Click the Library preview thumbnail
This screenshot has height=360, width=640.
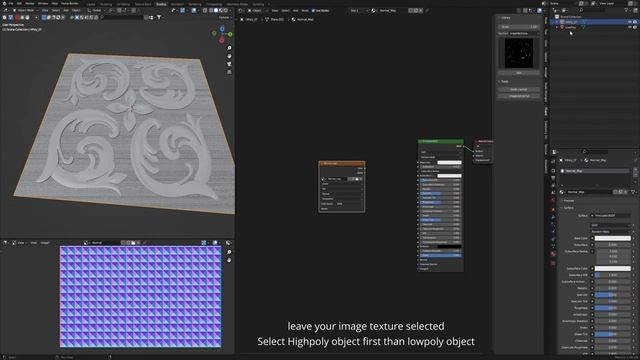tap(519, 53)
